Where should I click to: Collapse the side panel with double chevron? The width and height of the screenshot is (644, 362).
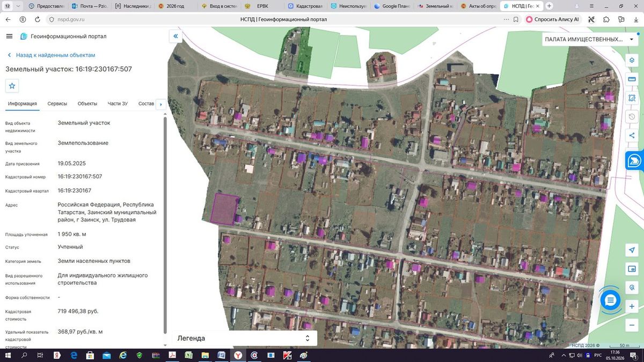click(175, 36)
